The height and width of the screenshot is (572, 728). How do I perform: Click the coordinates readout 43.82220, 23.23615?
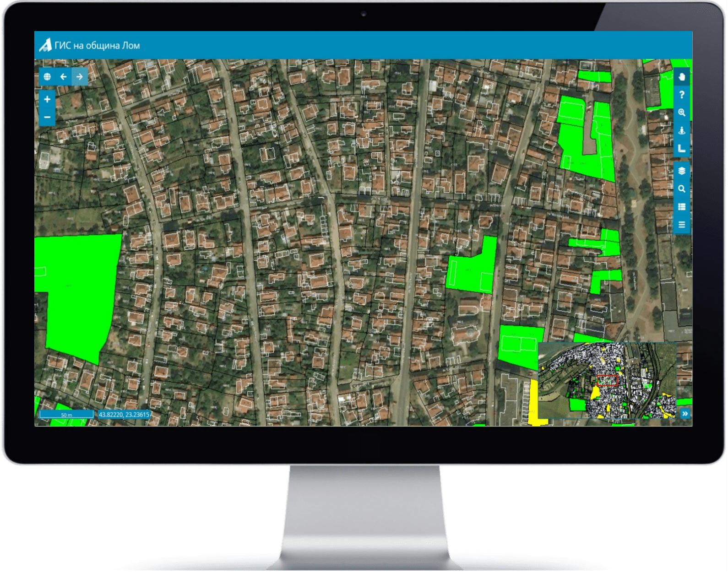pos(124,415)
